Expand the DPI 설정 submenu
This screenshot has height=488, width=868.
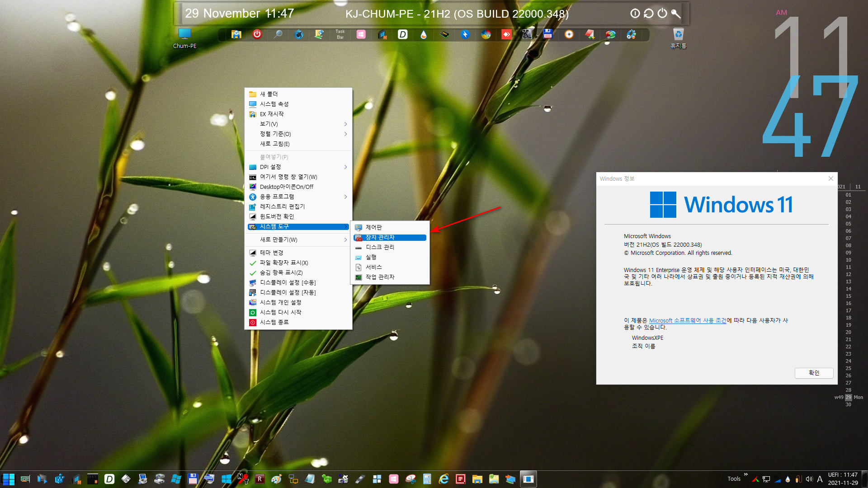pos(298,167)
